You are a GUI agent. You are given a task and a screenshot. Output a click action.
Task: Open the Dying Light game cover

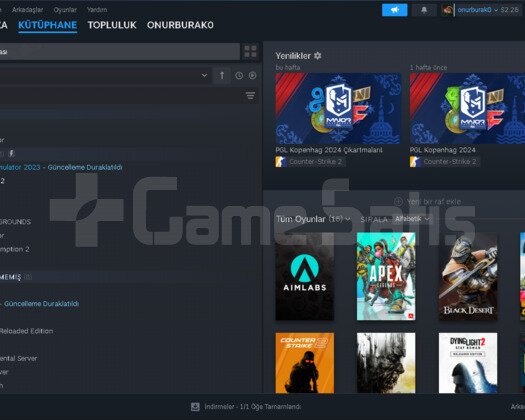tap(386, 363)
